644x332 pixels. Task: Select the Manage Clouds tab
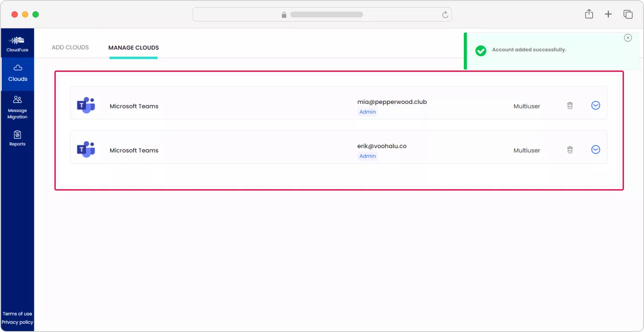134,48
